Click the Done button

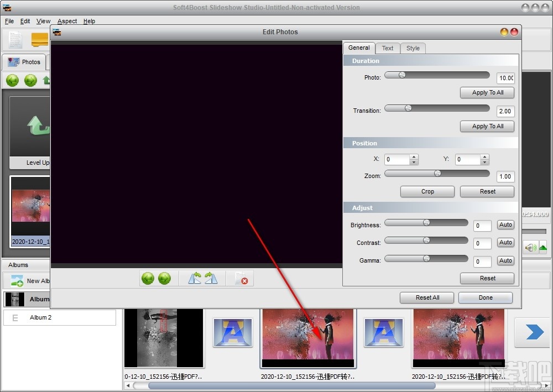tap(485, 297)
